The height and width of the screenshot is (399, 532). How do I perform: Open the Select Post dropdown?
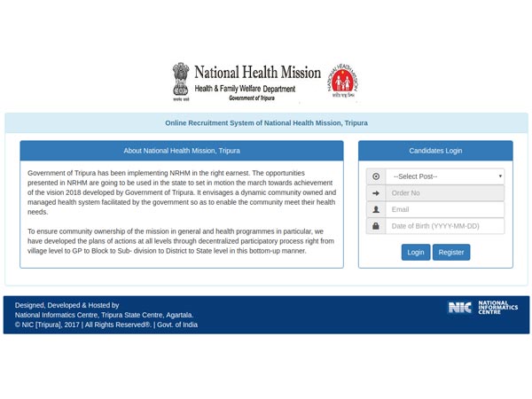(x=445, y=176)
